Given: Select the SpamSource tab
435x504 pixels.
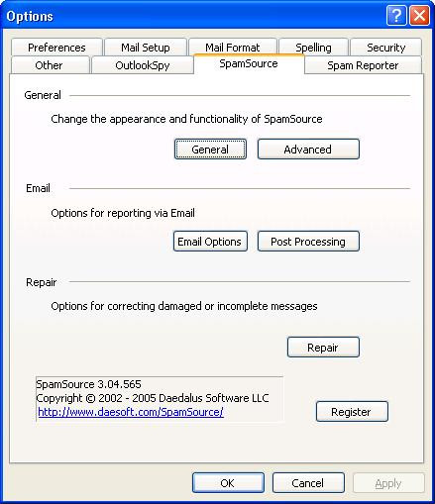Looking at the screenshot, I should pos(249,63).
